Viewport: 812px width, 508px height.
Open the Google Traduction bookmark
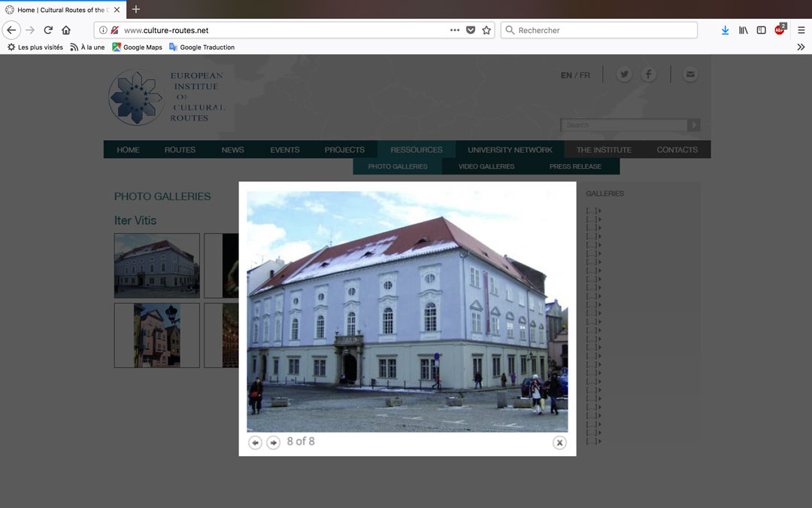pyautogui.click(x=202, y=47)
